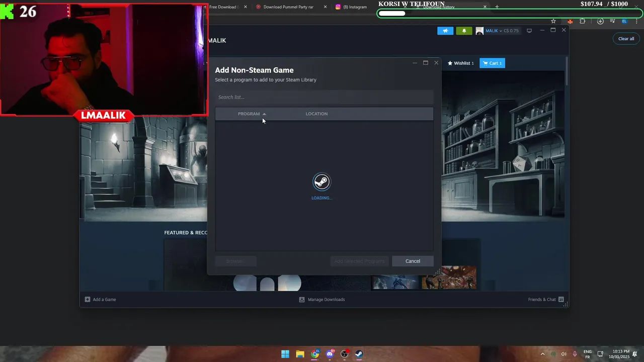Click the Brave shield lion icon
This screenshot has width=644, height=362.
coord(570,21)
